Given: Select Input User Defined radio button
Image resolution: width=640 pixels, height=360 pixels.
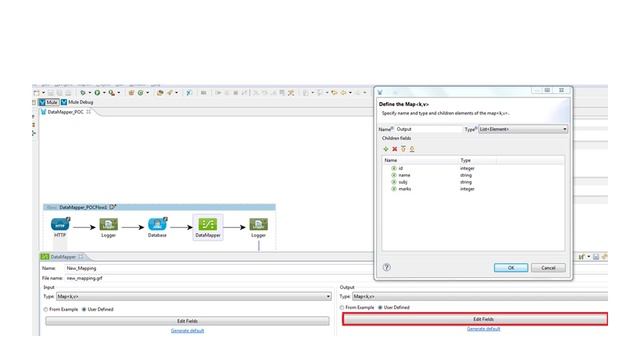Looking at the screenshot, I should click(x=84, y=309).
